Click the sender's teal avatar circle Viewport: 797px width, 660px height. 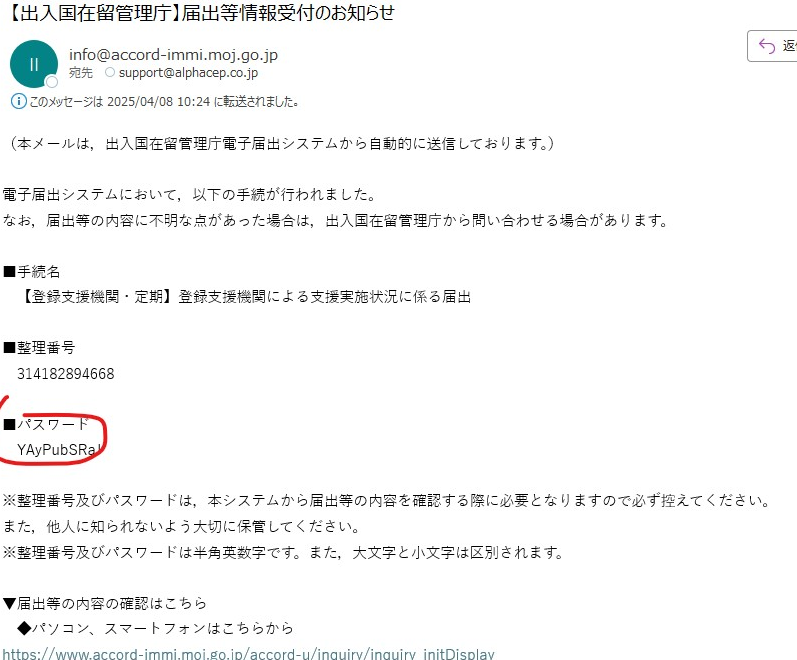(x=34, y=64)
